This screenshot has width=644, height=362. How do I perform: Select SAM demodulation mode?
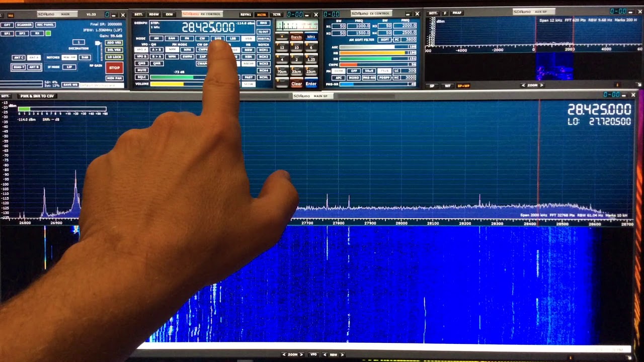pyautogui.click(x=172, y=38)
